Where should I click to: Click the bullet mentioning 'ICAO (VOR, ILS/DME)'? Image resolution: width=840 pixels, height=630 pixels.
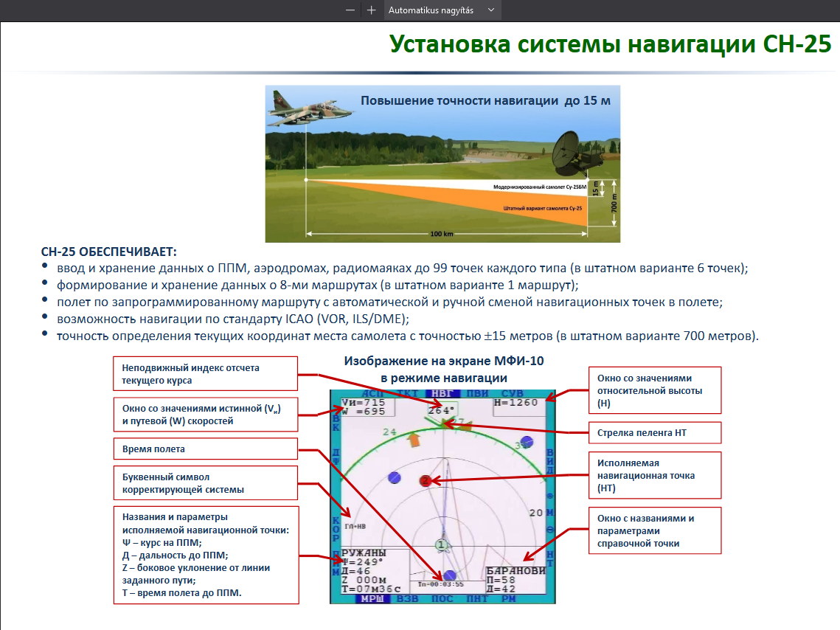point(233,319)
